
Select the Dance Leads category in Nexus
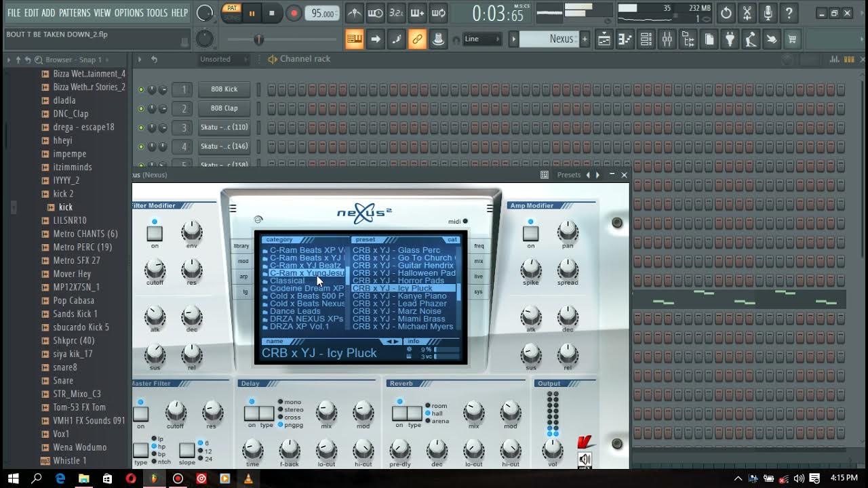(x=295, y=311)
